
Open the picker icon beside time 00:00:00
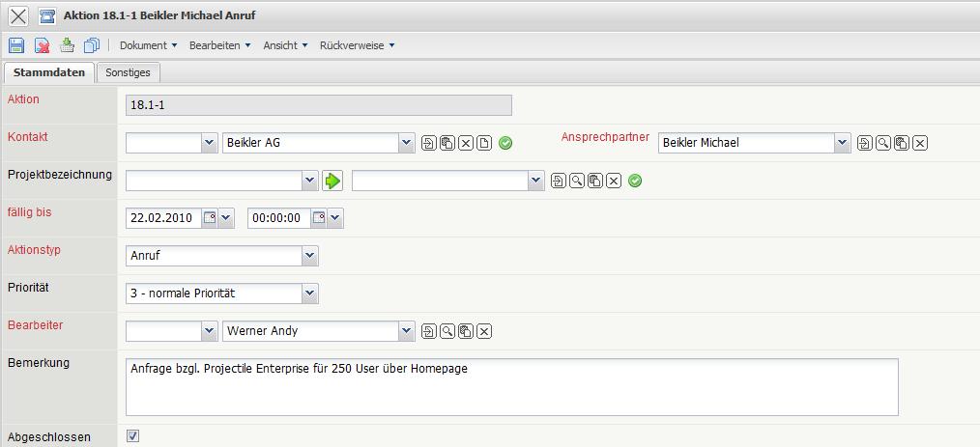pyautogui.click(x=319, y=218)
